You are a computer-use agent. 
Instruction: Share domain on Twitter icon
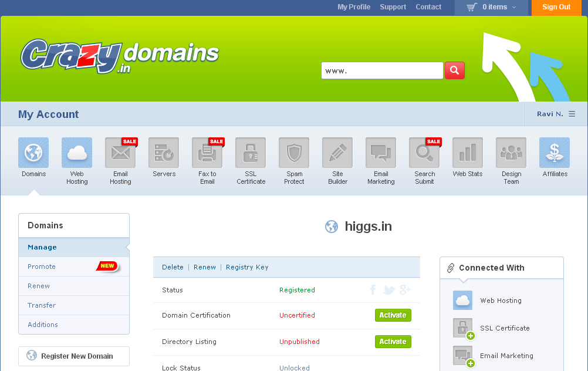pyautogui.click(x=389, y=289)
